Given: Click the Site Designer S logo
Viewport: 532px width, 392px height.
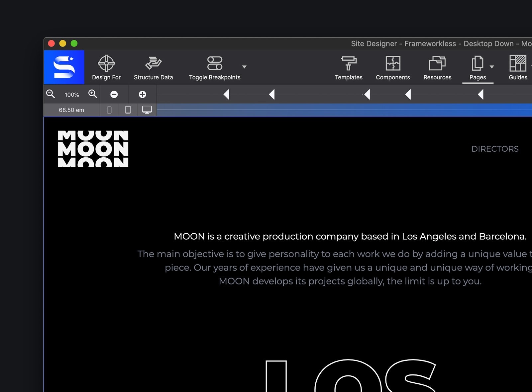Looking at the screenshot, I should coord(64,67).
